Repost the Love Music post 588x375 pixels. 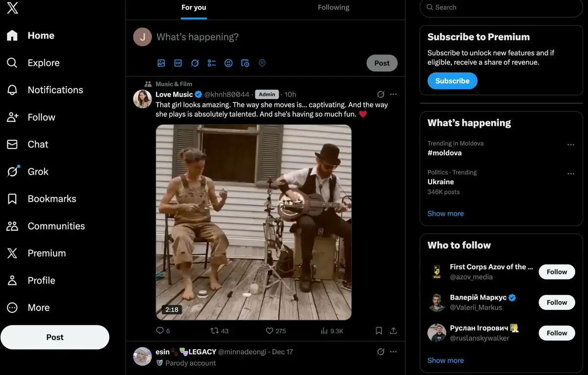(216, 331)
